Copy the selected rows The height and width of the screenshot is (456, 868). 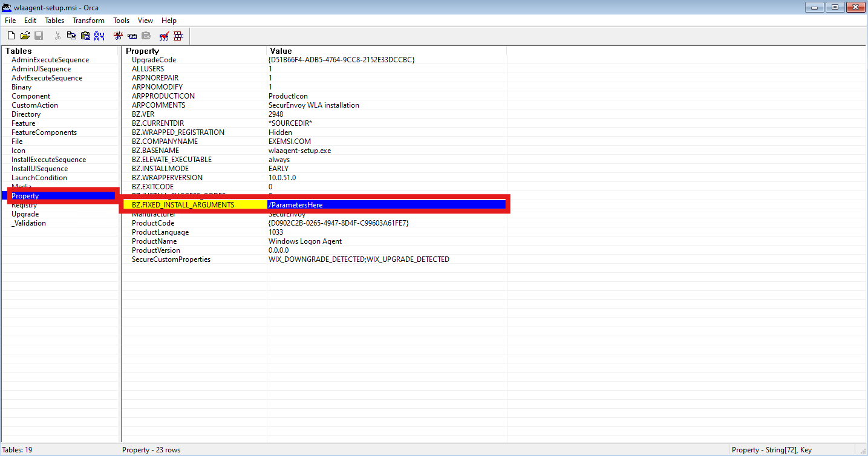click(x=131, y=35)
